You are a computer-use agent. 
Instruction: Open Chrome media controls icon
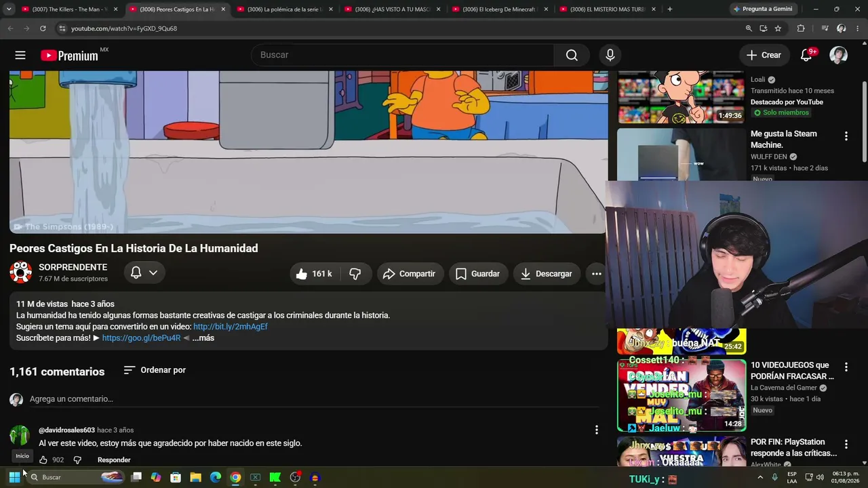[825, 28]
